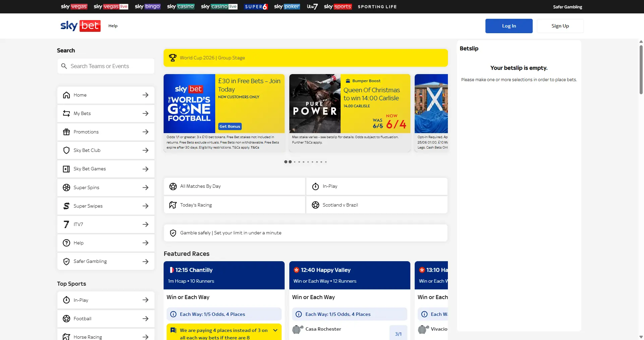Open Sky Vegas Live from top bar
Screen dimensions: 644x340
(x=111, y=7)
